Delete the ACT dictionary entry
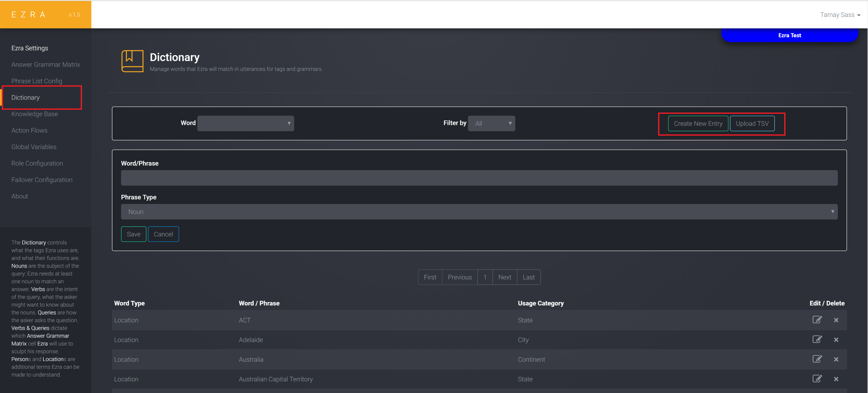The height and width of the screenshot is (393, 868). tap(836, 320)
